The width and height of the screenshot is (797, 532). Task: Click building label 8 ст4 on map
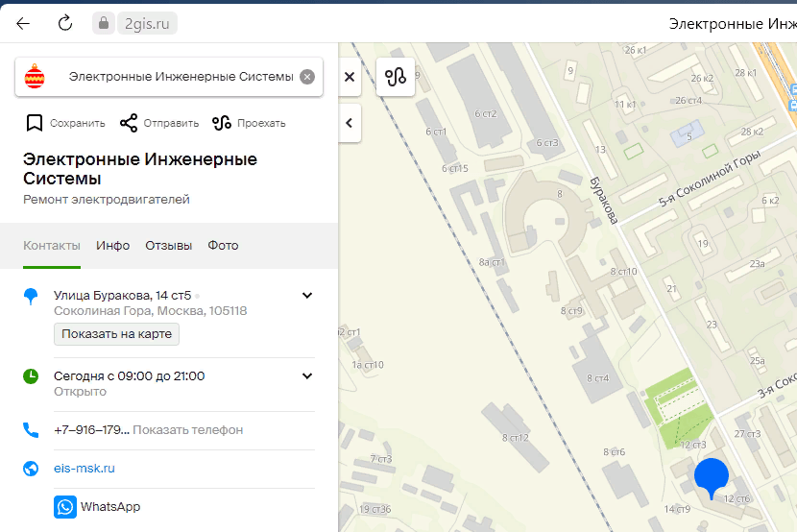click(x=597, y=378)
